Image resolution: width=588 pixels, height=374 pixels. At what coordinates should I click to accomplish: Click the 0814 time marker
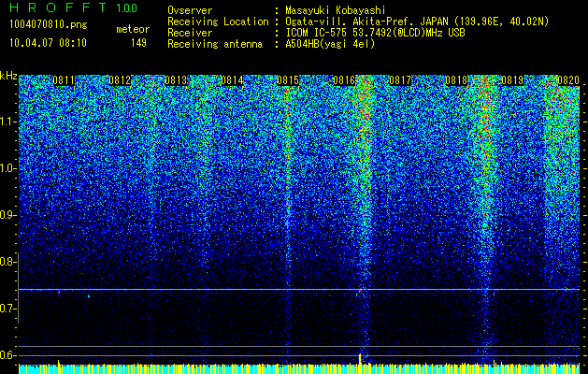pyautogui.click(x=232, y=80)
